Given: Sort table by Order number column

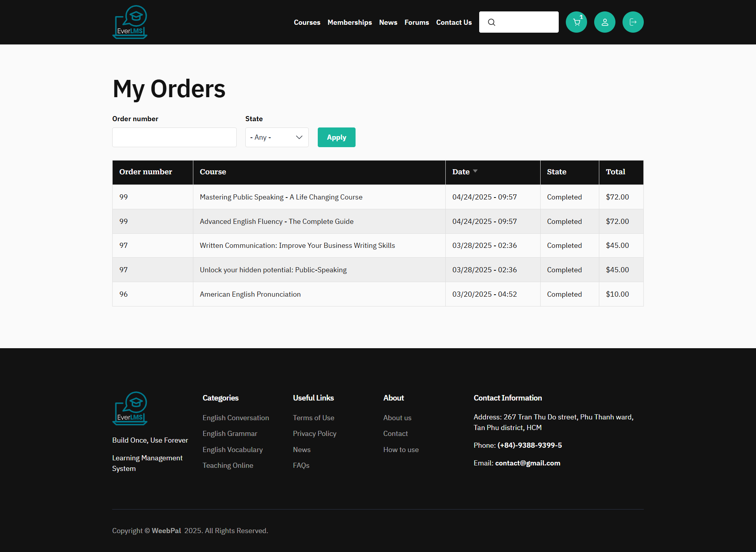Looking at the screenshot, I should [x=145, y=172].
